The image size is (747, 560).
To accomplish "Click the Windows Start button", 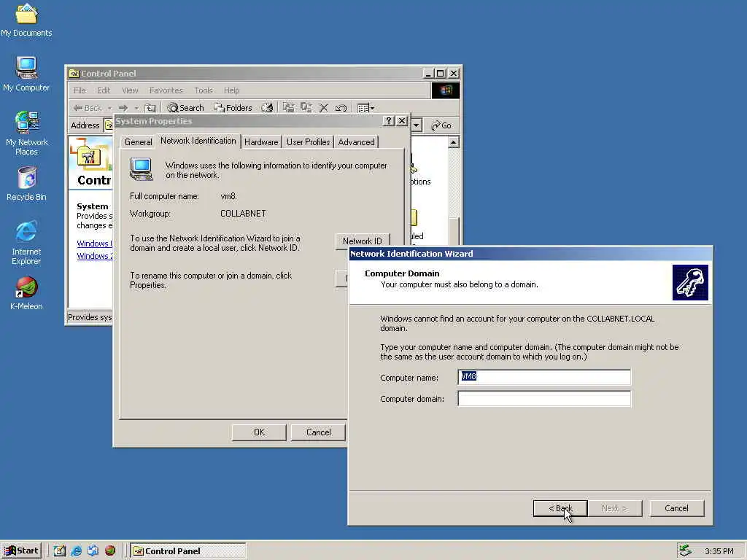I will pyautogui.click(x=21, y=551).
